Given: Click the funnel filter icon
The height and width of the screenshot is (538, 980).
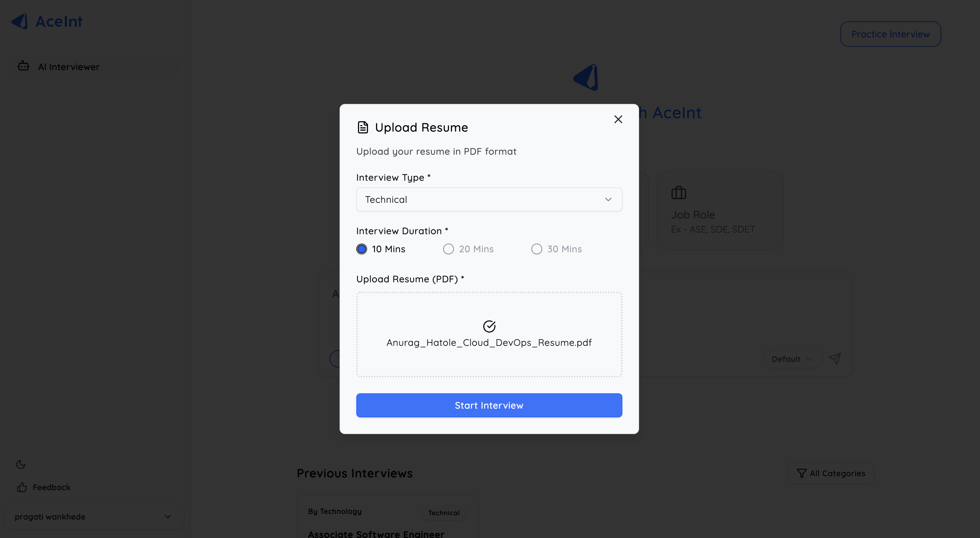Looking at the screenshot, I should pos(801,474).
